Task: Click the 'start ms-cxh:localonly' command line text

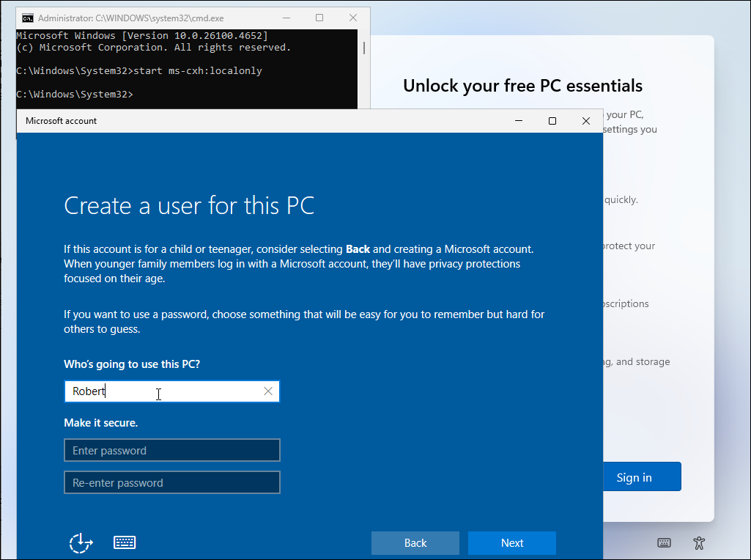Action: click(x=198, y=71)
